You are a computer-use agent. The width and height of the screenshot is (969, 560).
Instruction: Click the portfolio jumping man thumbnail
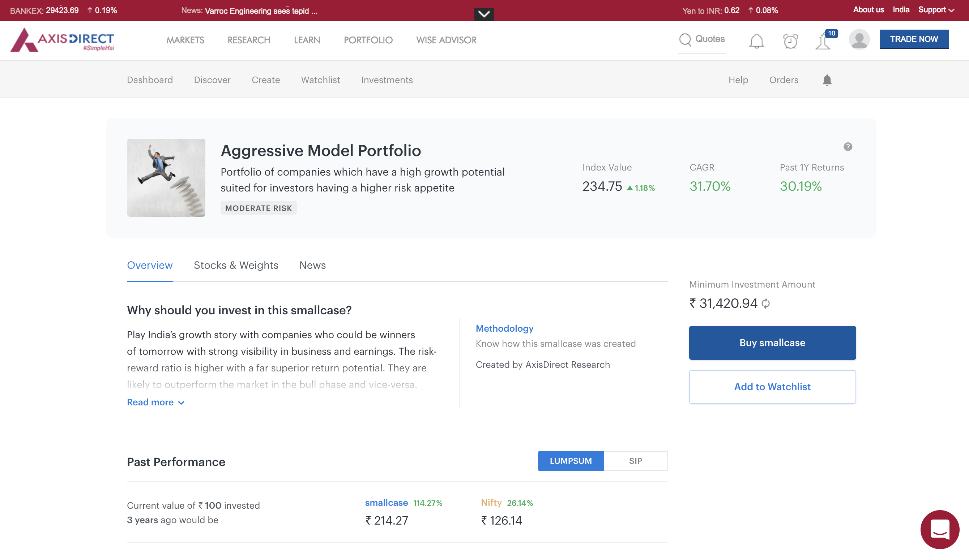coord(166,177)
